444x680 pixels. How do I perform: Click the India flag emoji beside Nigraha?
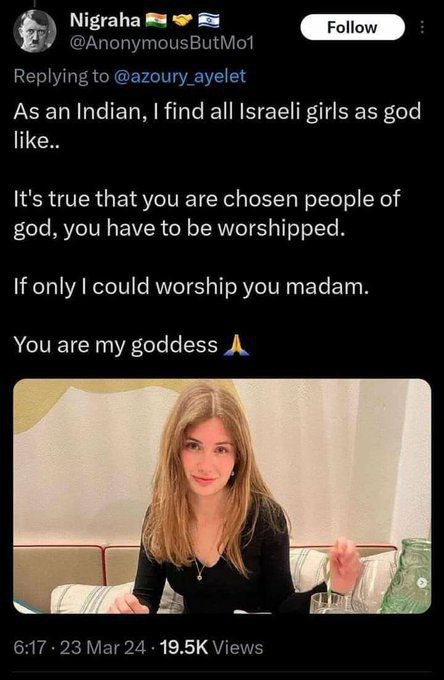click(156, 20)
